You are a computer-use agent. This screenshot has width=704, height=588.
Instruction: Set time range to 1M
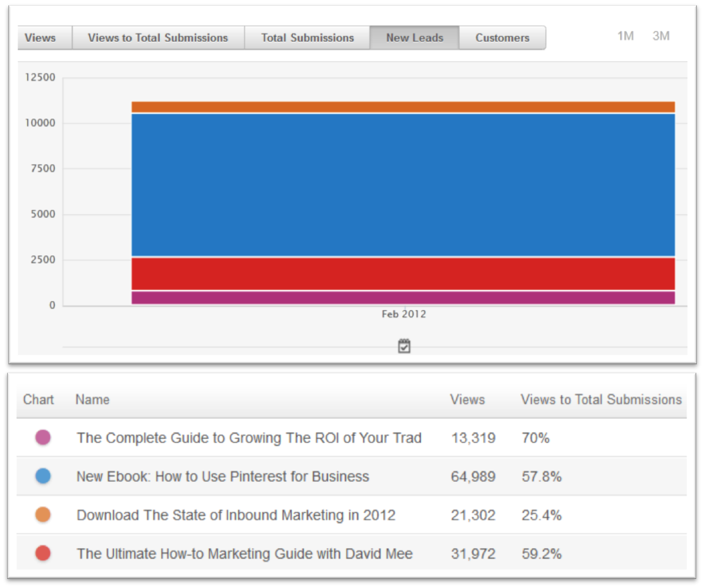click(625, 36)
